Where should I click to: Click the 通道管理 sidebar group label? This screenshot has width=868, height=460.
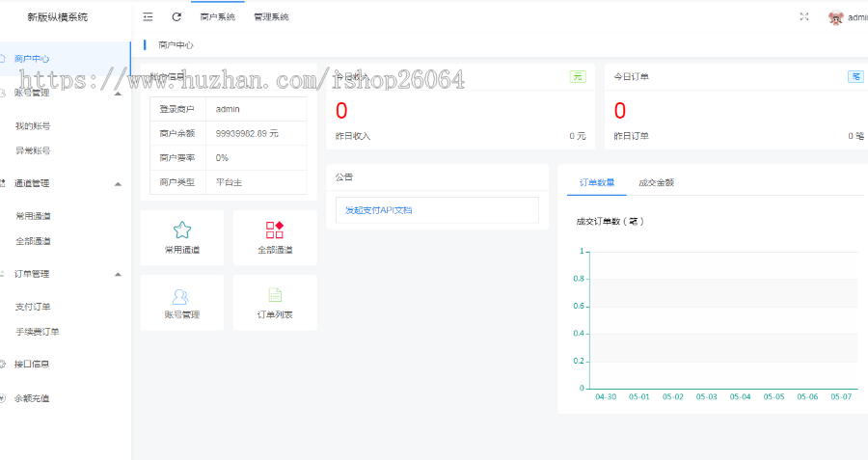click(x=32, y=183)
